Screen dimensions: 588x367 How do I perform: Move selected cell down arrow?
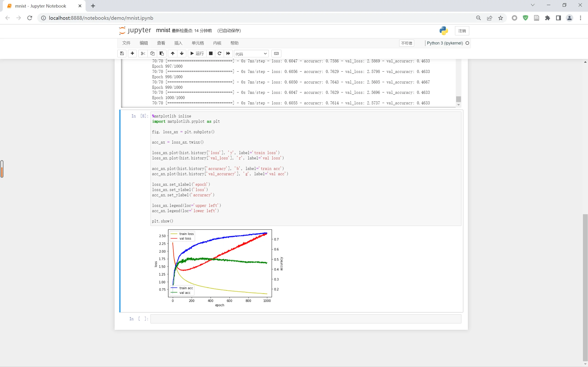pyautogui.click(x=182, y=53)
